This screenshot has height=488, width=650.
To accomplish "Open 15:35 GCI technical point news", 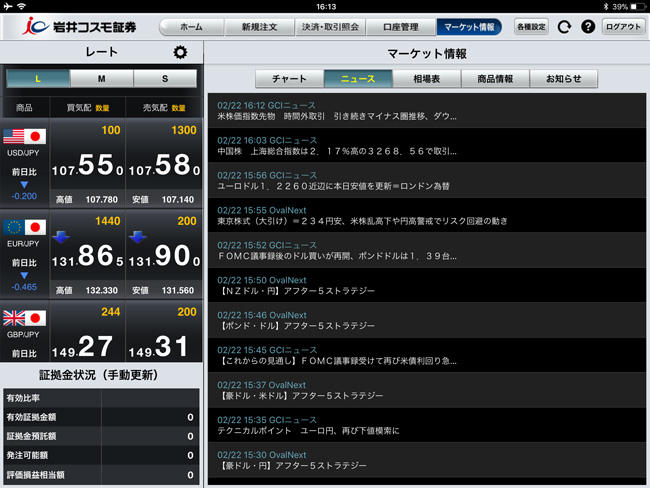I will (427, 425).
